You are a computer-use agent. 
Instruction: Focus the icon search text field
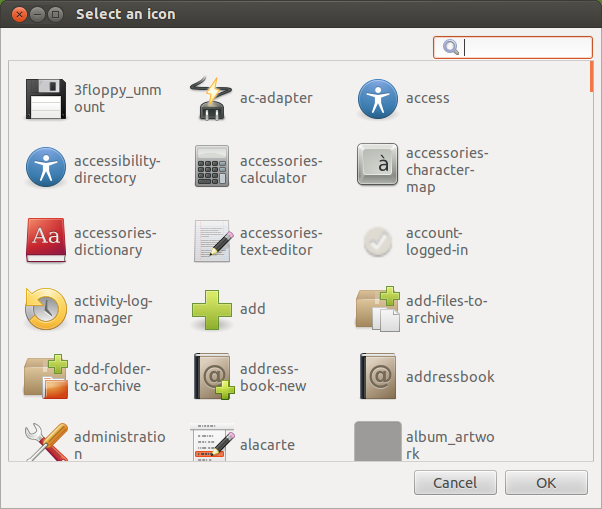[x=513, y=48]
